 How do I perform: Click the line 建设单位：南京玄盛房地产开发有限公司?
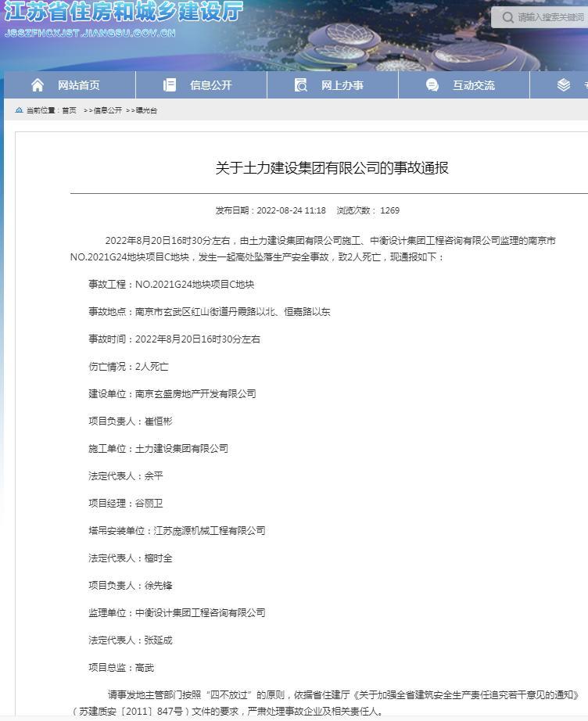click(x=172, y=394)
